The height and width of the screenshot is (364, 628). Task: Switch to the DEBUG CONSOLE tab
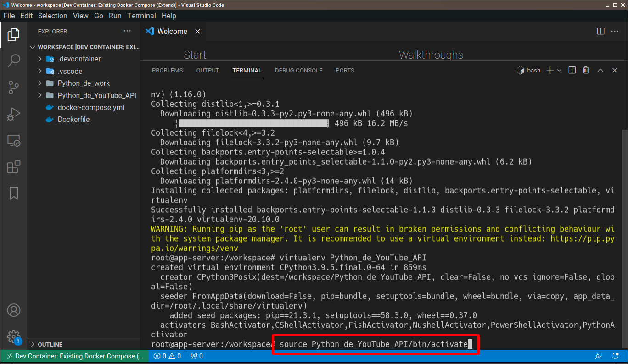[298, 70]
